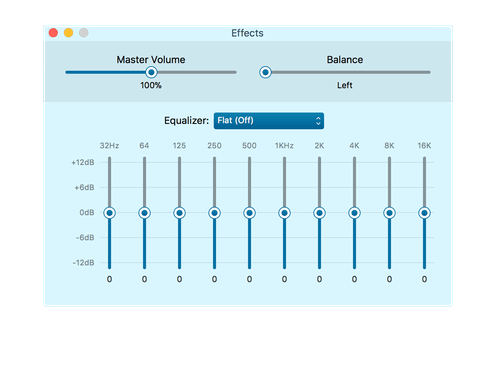Click the Effects window title bar
Image resolution: width=496 pixels, height=368 pixels.
click(x=247, y=33)
